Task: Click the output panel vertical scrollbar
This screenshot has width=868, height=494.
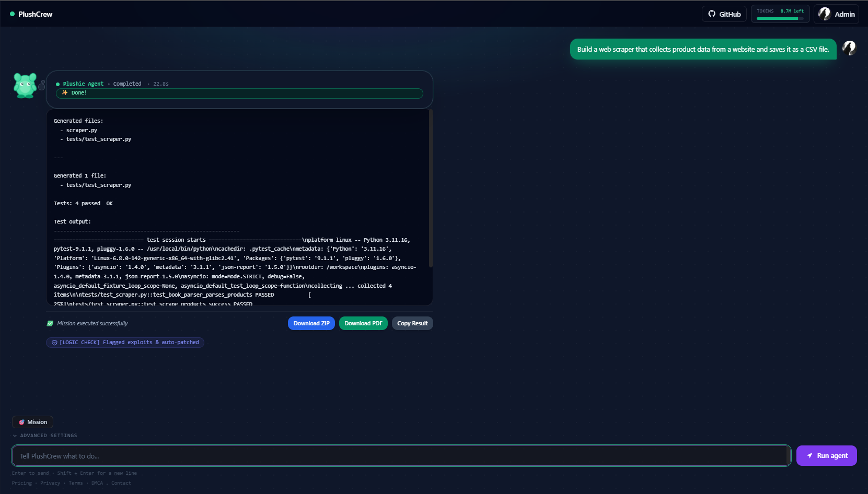Action: (431, 188)
